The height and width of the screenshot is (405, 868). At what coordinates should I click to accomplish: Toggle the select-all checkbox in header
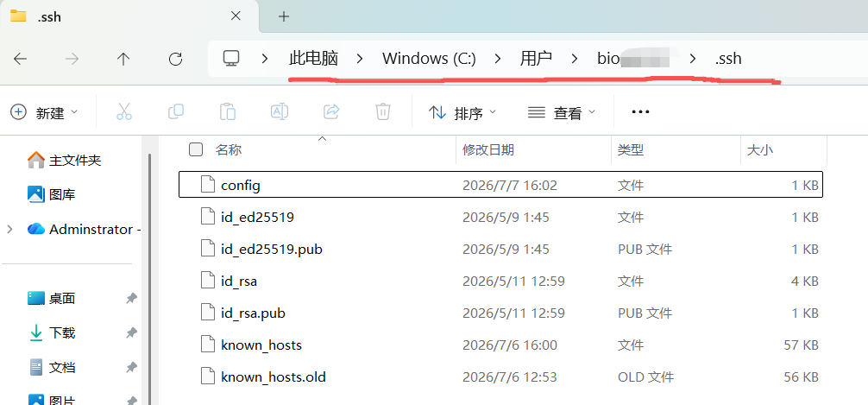coord(195,149)
